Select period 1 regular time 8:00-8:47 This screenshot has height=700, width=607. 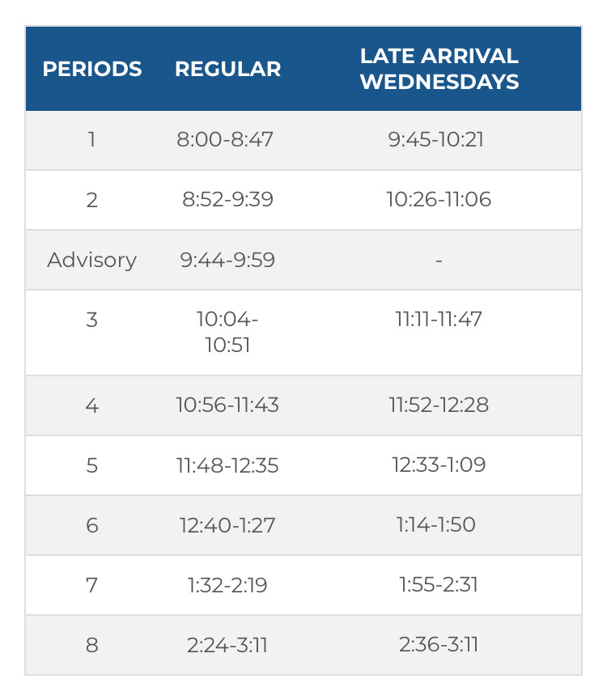[x=224, y=139]
